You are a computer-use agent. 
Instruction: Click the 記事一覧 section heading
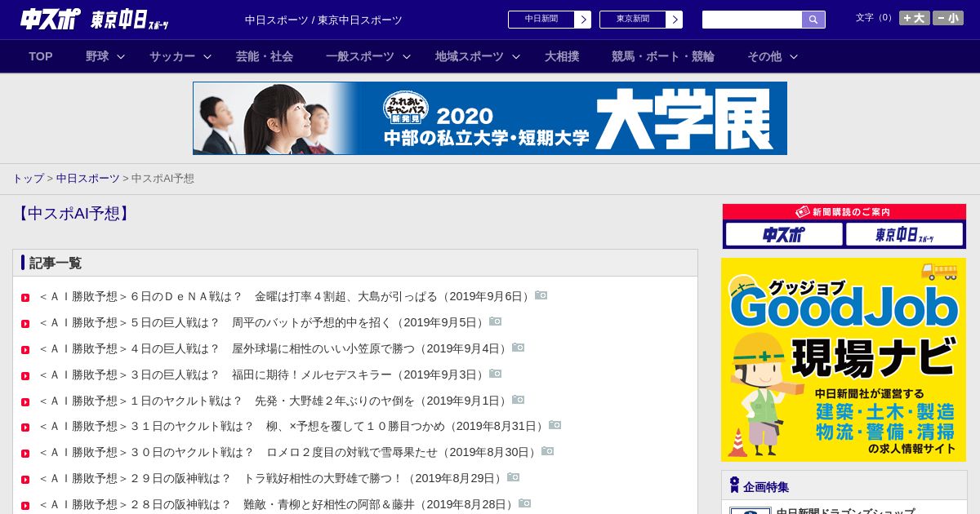click(56, 263)
